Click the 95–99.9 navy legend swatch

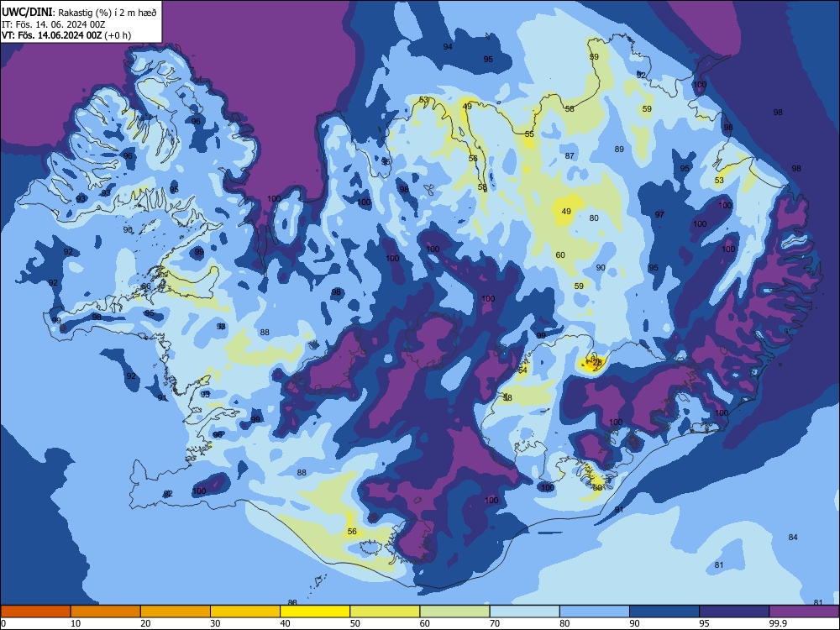point(734,612)
